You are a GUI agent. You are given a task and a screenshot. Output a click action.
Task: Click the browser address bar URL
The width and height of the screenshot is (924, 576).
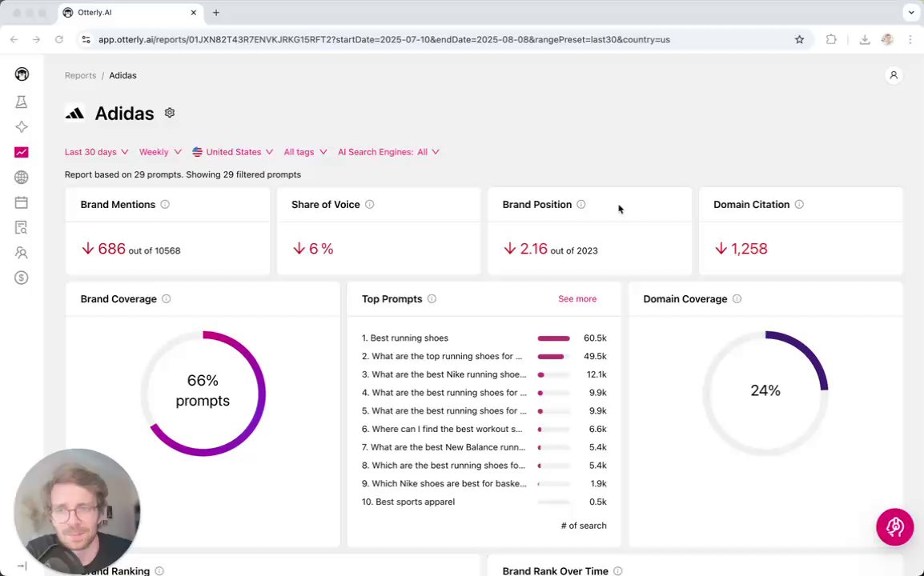[x=384, y=39]
